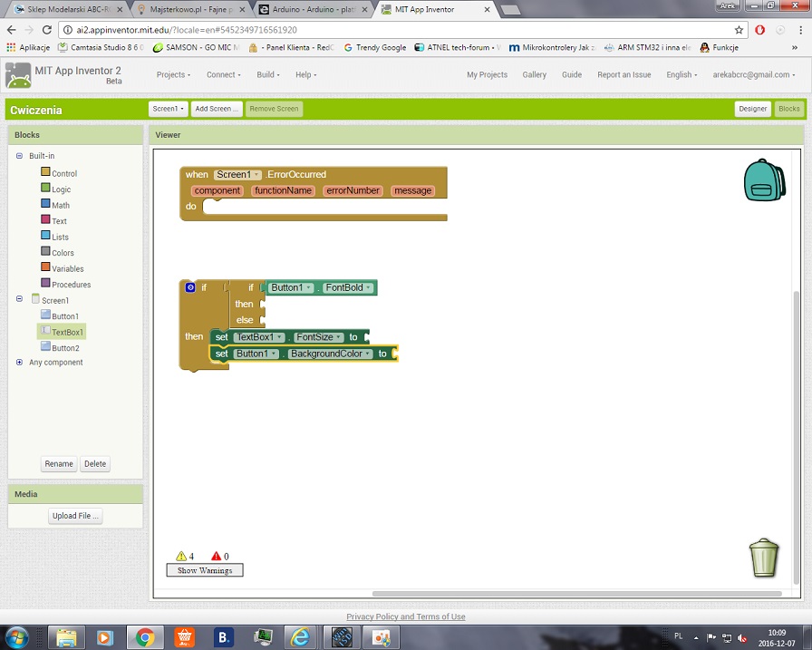
Task: Click the Rename button
Action: 59,463
